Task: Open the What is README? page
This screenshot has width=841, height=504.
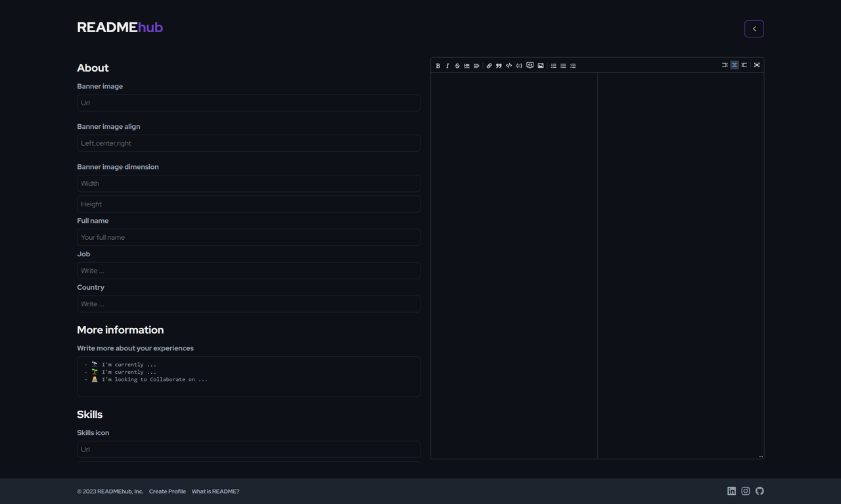Action: pos(216,491)
